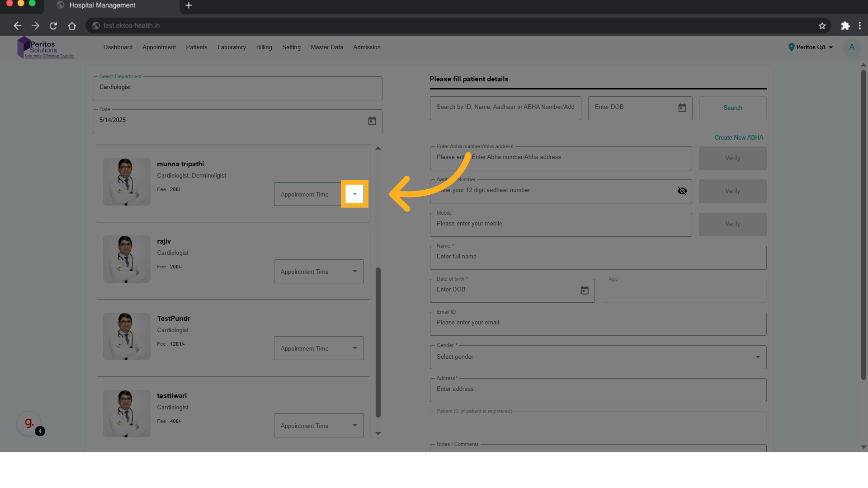The image size is (868, 488).
Task: Open Peritos QA location dropdown
Action: click(x=810, y=47)
